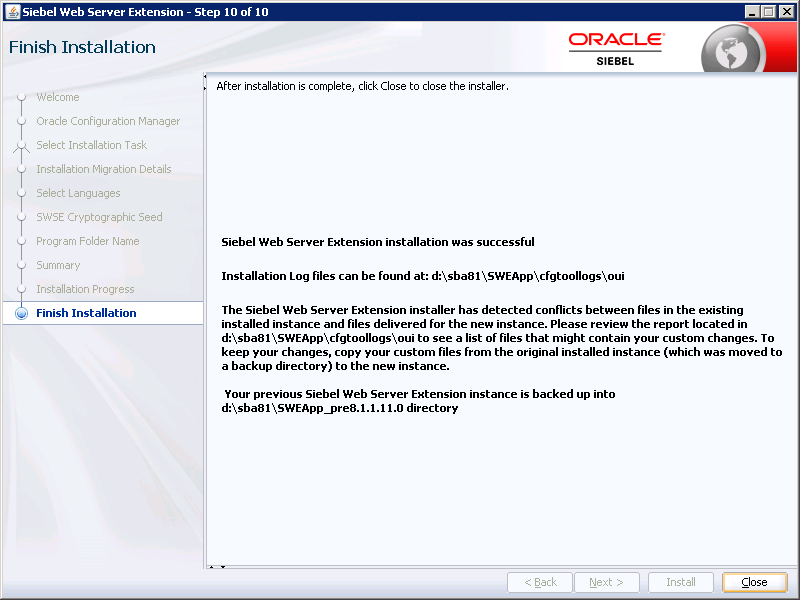Select Oracle Configuration Manager step
This screenshot has width=800, height=600.
108,121
